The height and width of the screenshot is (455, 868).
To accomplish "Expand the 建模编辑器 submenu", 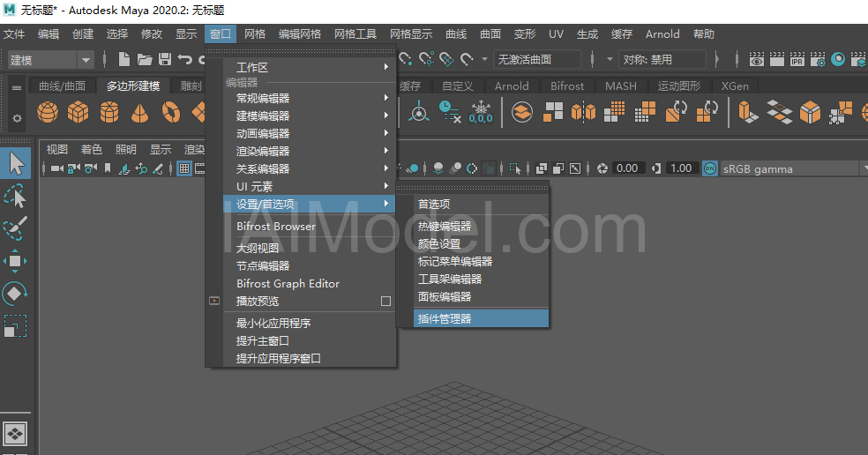I will 310,116.
